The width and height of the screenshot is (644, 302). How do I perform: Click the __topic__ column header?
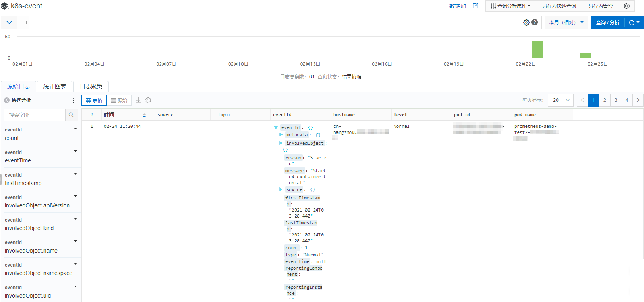click(x=225, y=115)
